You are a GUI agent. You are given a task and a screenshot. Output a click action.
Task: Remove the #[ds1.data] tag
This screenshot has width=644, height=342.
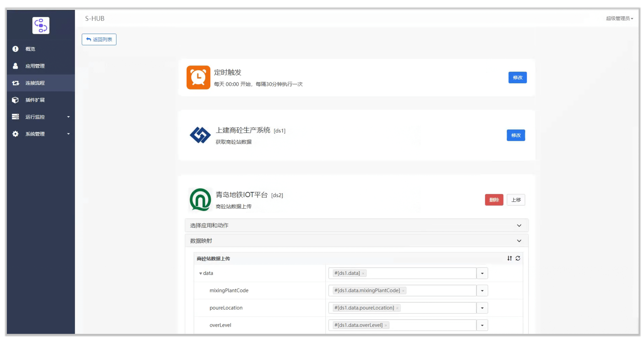point(363,274)
